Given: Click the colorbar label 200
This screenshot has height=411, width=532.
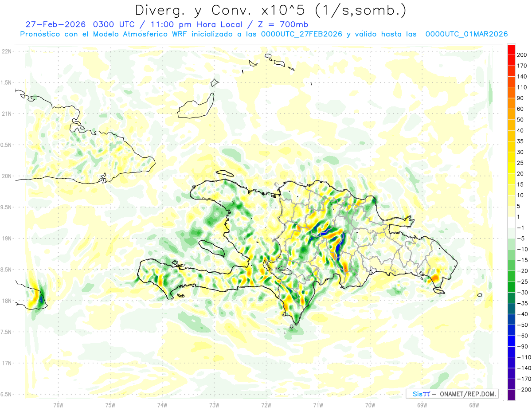Looking at the screenshot, I should [x=522, y=55].
